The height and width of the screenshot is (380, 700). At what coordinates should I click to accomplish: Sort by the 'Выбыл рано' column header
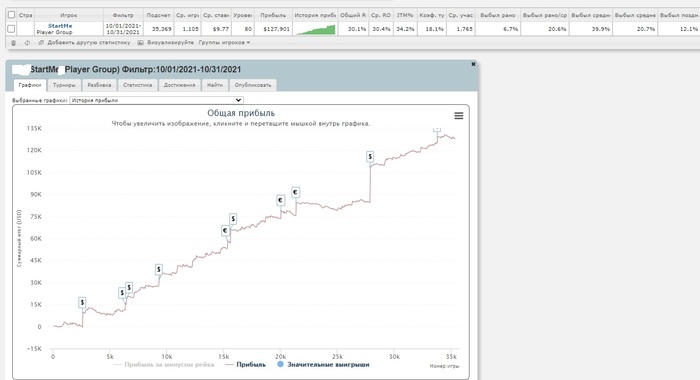click(498, 15)
